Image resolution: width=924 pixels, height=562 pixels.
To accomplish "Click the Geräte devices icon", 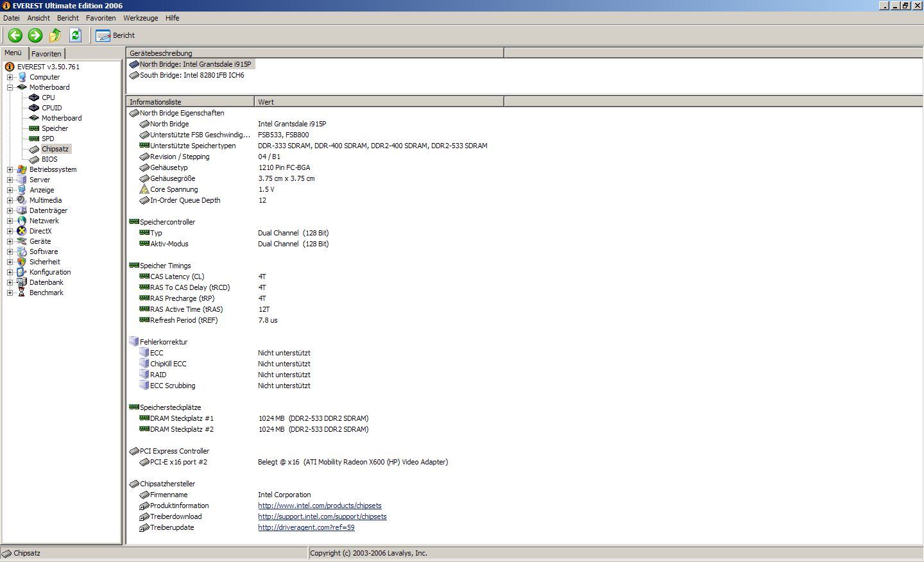I will tap(22, 241).
